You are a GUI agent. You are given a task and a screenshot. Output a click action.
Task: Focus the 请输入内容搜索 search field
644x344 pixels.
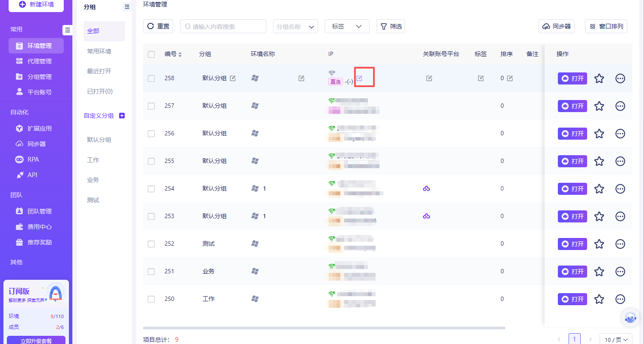tap(223, 26)
